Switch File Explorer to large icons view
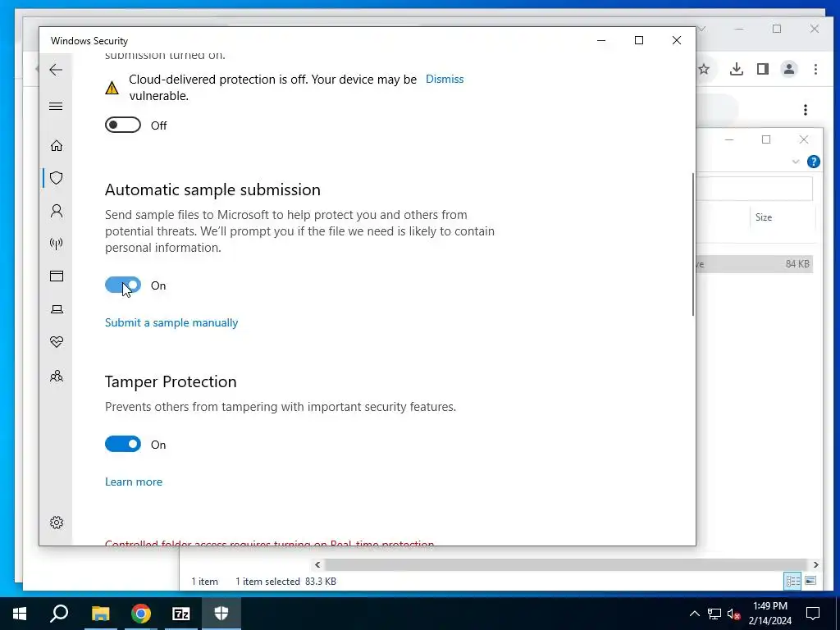Image resolution: width=840 pixels, height=630 pixels. tap(810, 581)
